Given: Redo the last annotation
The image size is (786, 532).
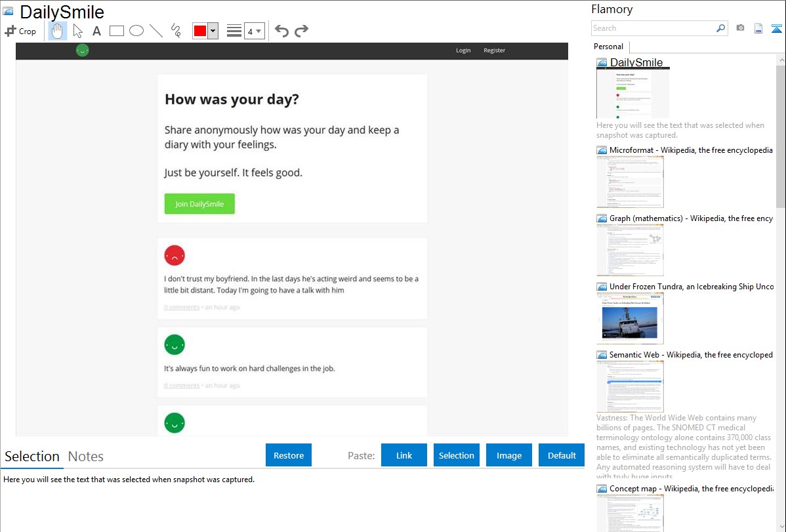Looking at the screenshot, I should tap(301, 31).
